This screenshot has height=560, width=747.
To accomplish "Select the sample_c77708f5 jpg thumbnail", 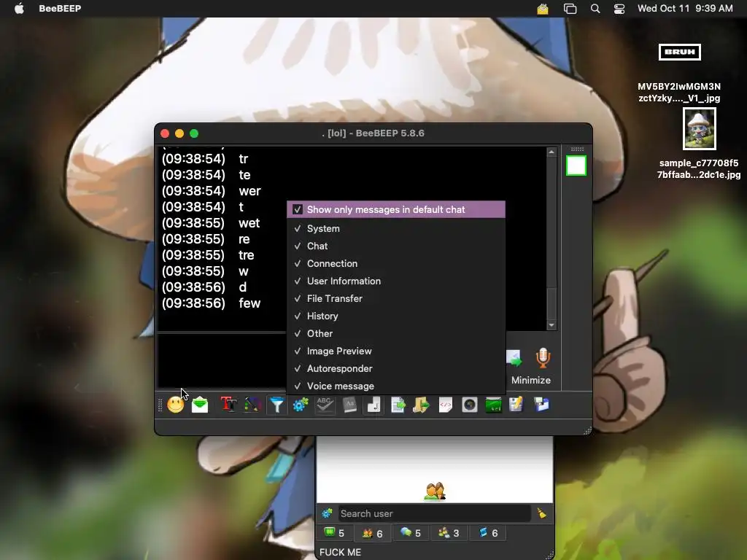I will tap(700, 128).
